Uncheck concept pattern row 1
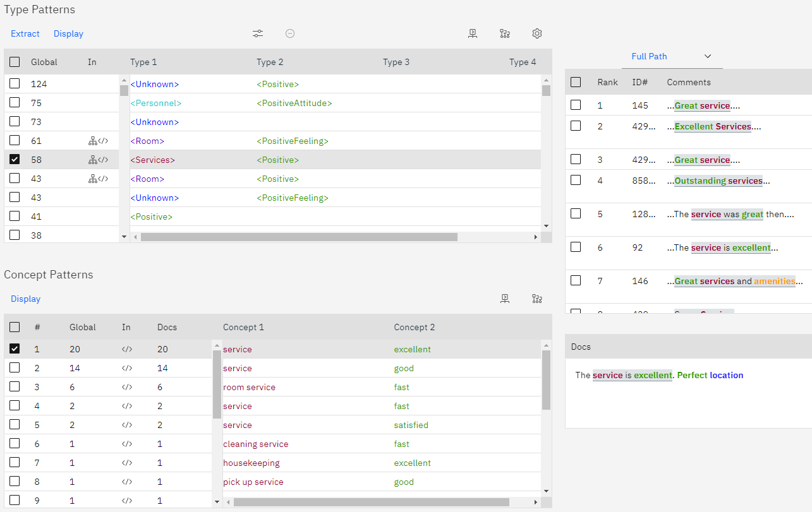The image size is (812, 512). pyautogui.click(x=15, y=348)
